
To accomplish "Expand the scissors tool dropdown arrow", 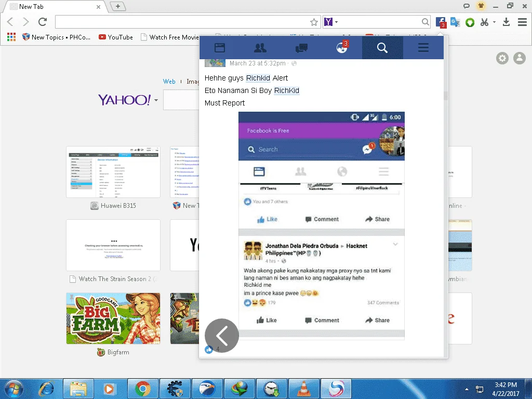I will coord(494,22).
